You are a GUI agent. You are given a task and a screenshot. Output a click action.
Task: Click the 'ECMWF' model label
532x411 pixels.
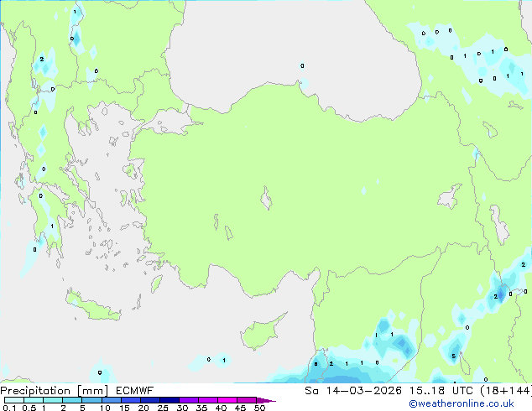[x=135, y=391]
